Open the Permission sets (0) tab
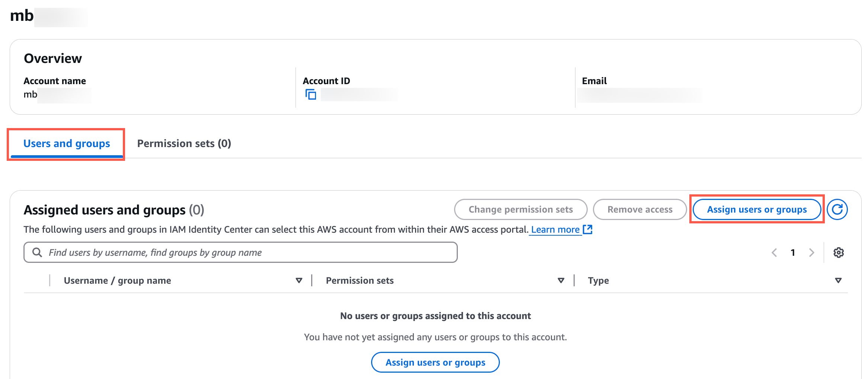 [184, 144]
